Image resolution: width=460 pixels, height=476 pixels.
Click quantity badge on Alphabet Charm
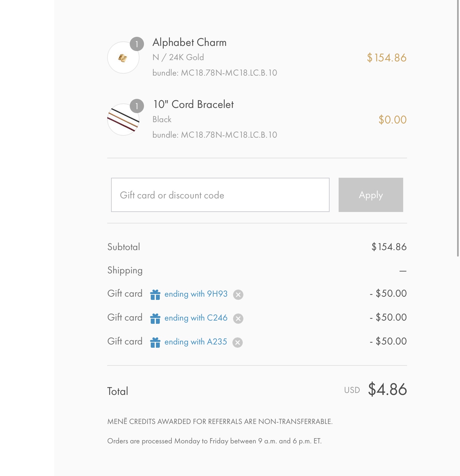pos(137,44)
